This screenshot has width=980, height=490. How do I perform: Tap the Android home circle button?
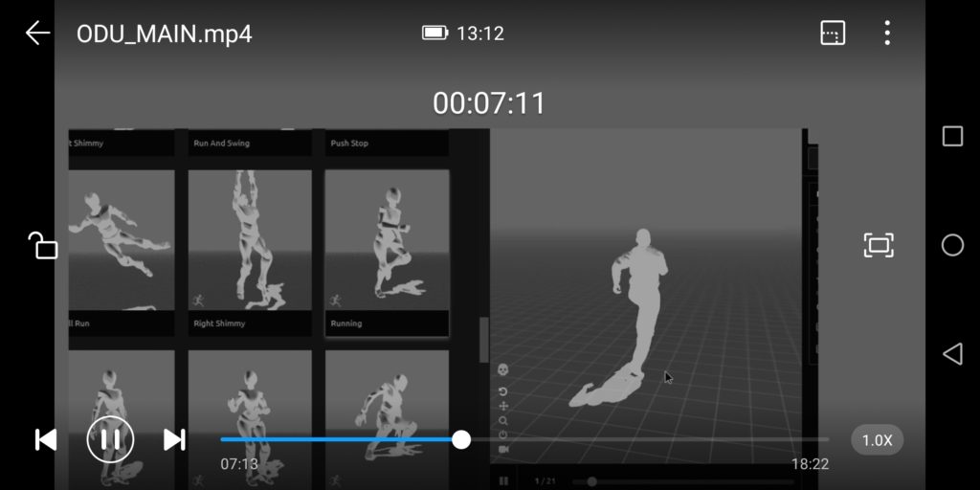tap(952, 245)
